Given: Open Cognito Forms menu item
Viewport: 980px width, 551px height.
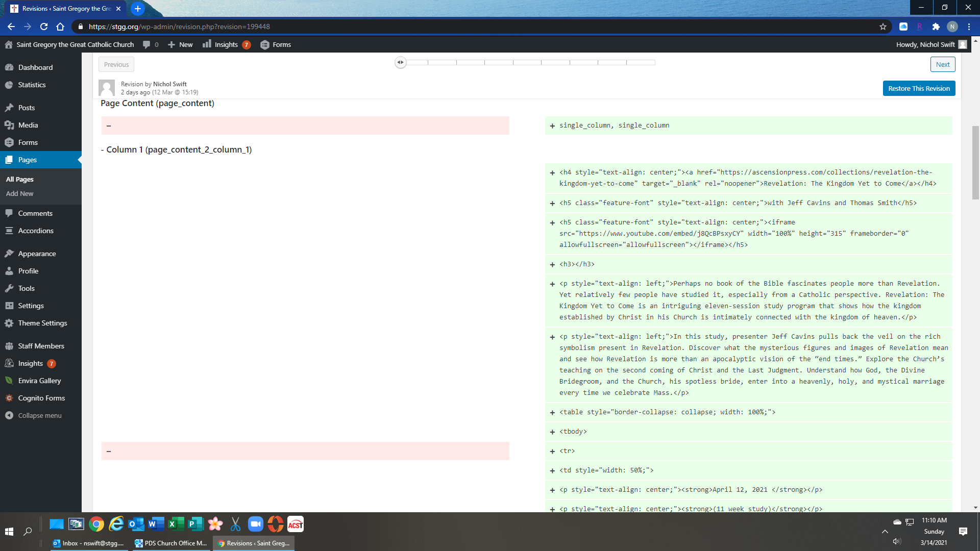Looking at the screenshot, I should click(x=41, y=398).
